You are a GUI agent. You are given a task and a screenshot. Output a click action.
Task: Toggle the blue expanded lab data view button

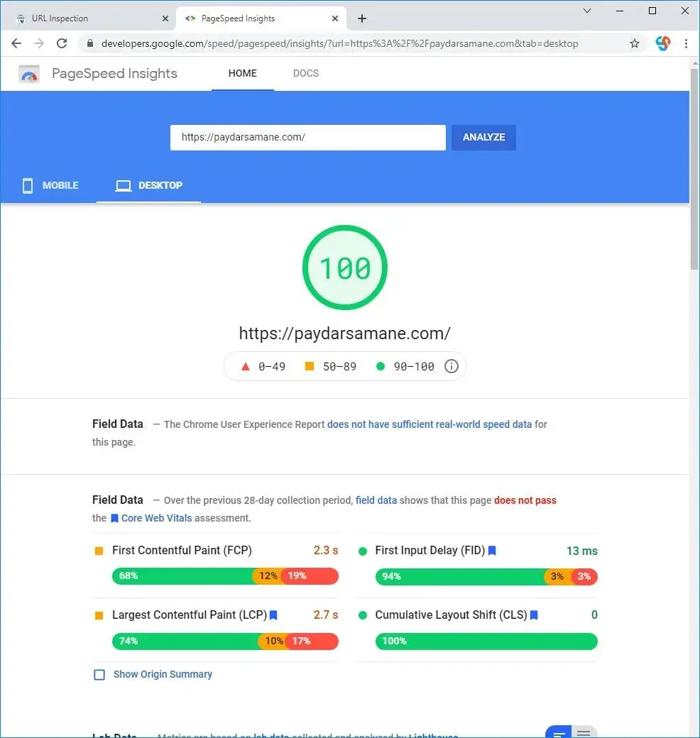[x=559, y=732]
